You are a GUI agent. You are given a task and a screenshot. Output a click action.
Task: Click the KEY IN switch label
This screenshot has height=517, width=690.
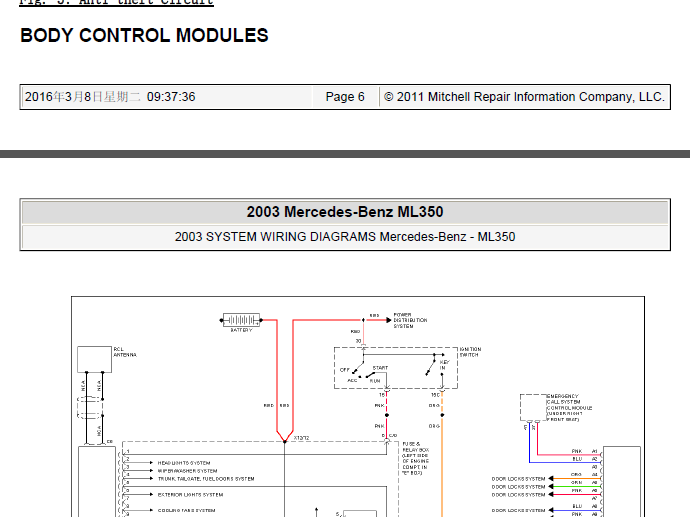444,365
